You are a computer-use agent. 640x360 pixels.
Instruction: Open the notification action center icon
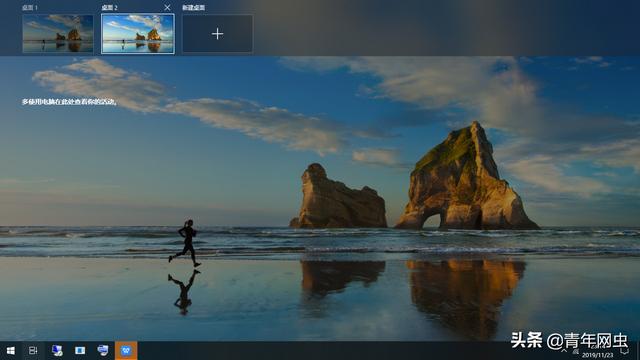[x=625, y=351]
